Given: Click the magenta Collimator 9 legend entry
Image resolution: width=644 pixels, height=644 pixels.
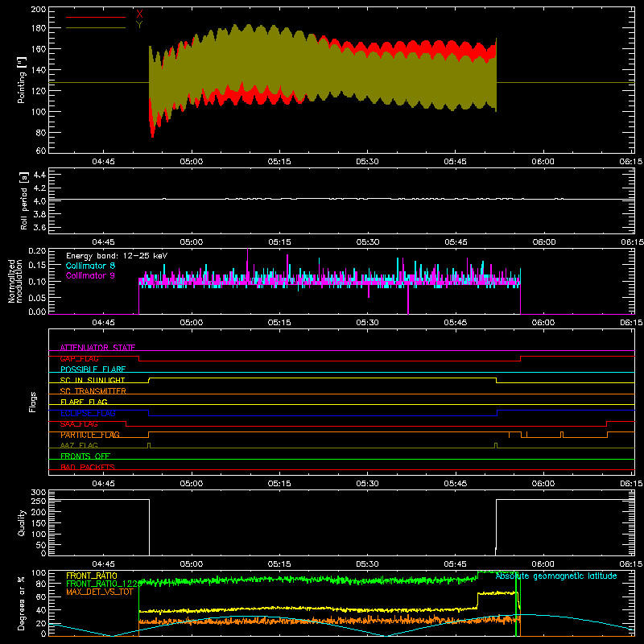Looking at the screenshot, I should point(90,275).
